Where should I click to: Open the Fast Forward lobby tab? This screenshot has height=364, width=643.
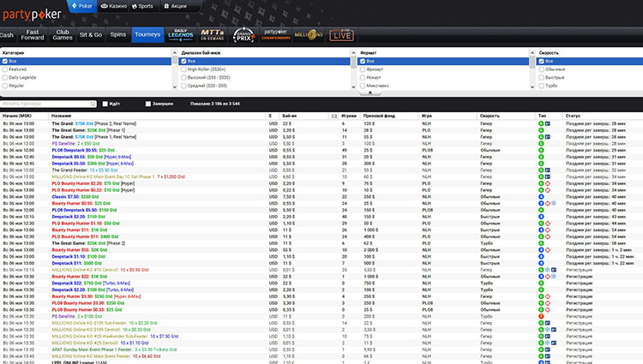tap(33, 35)
